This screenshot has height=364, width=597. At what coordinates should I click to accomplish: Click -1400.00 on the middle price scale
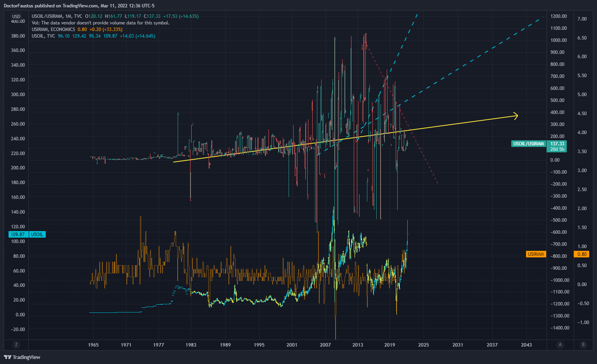pyautogui.click(x=560, y=328)
